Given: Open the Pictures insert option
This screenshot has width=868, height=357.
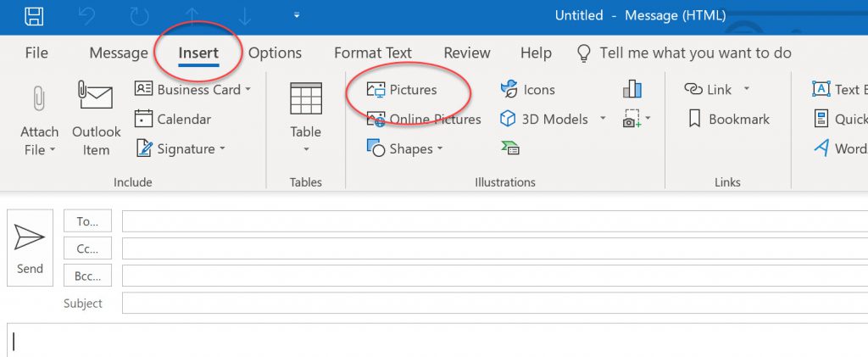Looking at the screenshot, I should point(402,90).
